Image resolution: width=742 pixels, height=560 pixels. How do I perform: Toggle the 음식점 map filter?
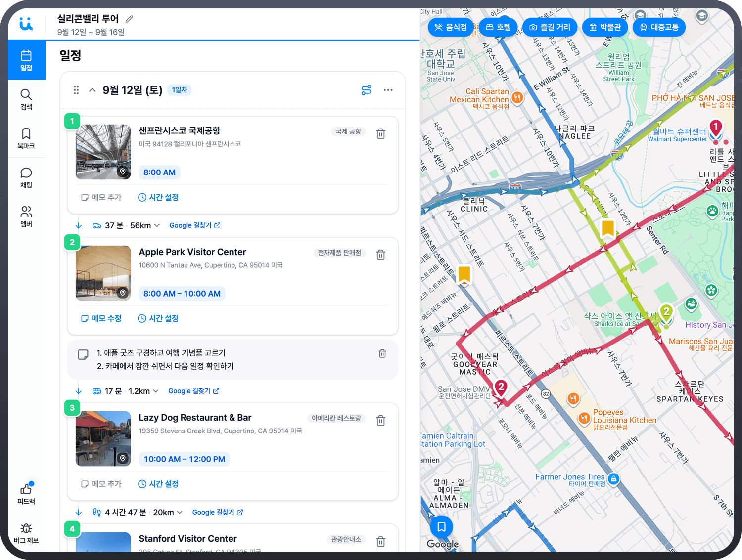451,27
